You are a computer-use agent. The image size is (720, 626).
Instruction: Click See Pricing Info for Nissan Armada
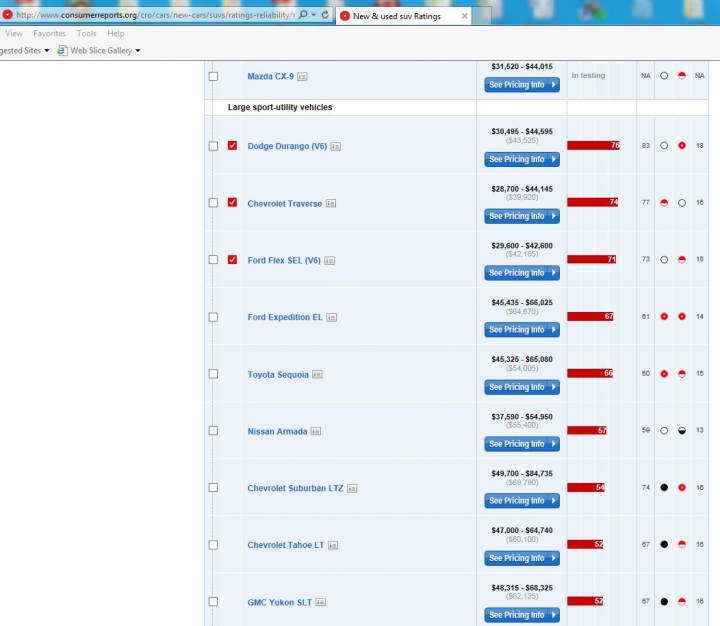(522, 444)
